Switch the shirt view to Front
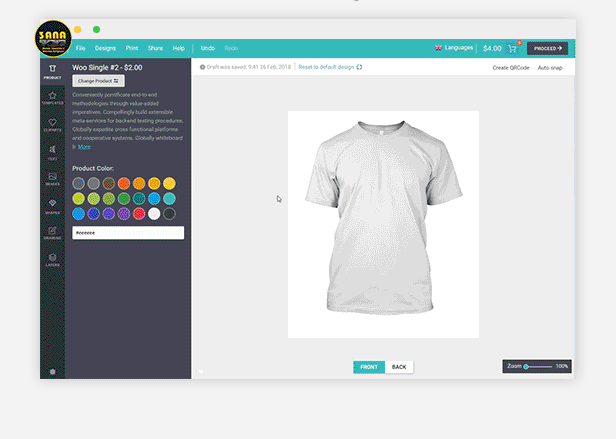616x439 pixels. pos(368,367)
